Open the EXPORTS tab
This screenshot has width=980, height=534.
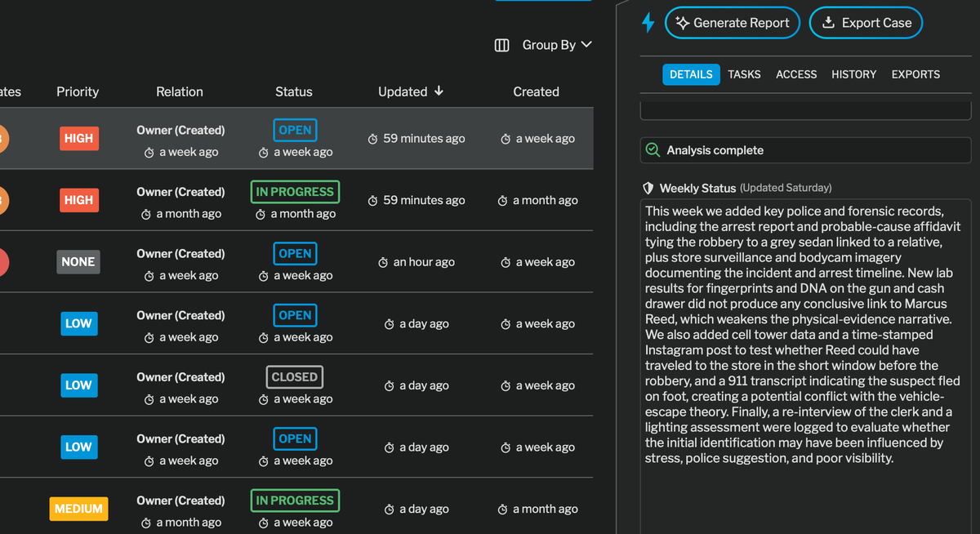point(915,74)
